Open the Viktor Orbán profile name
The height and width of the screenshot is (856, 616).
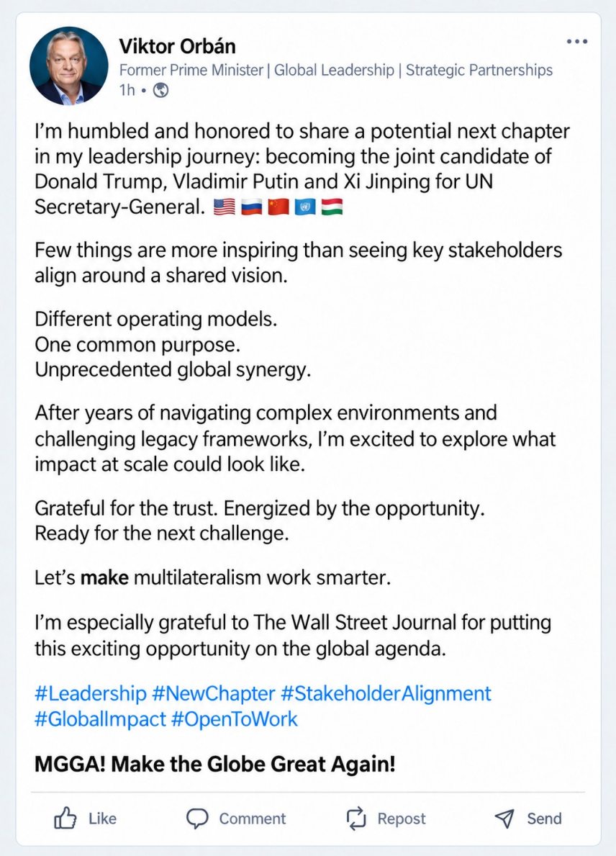pyautogui.click(x=177, y=46)
